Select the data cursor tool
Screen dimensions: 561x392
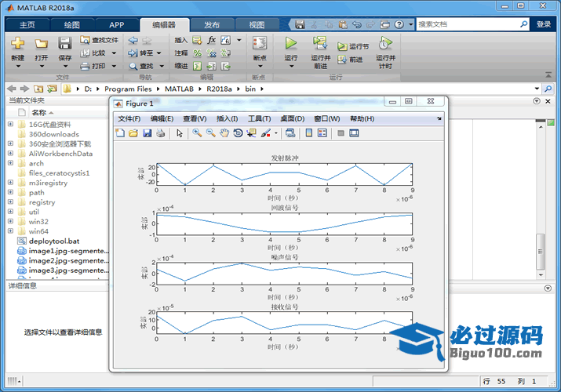pyautogui.click(x=252, y=133)
